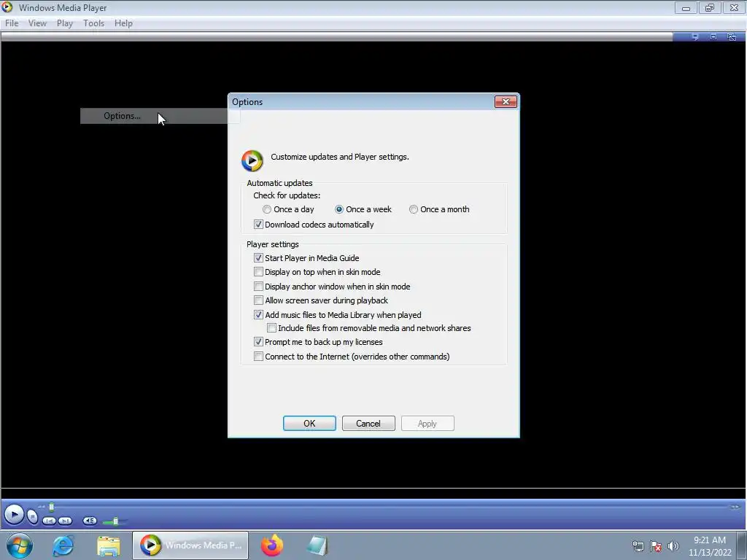Choose the Options... menu entry
This screenshot has width=747, height=560.
153,116
